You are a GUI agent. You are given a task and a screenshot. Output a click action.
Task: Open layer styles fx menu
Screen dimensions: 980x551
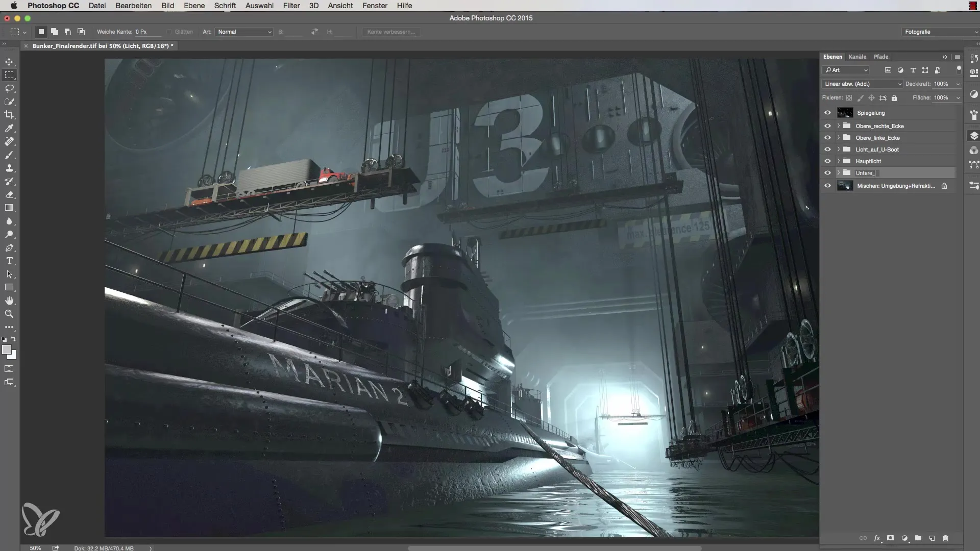pos(877,538)
